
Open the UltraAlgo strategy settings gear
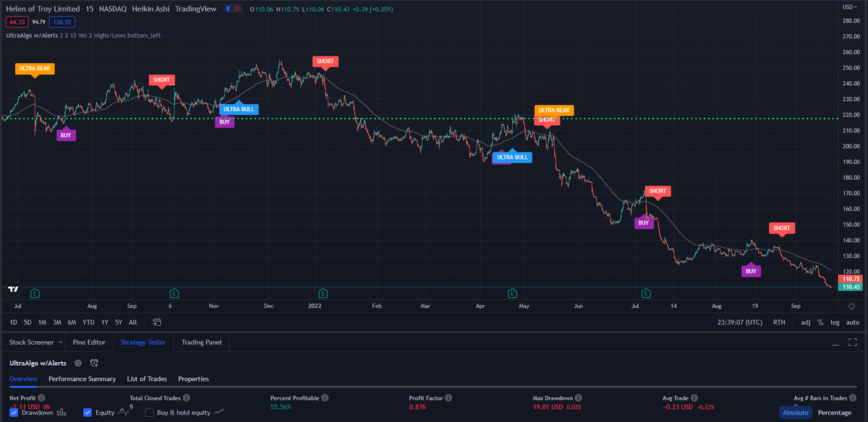(x=78, y=363)
